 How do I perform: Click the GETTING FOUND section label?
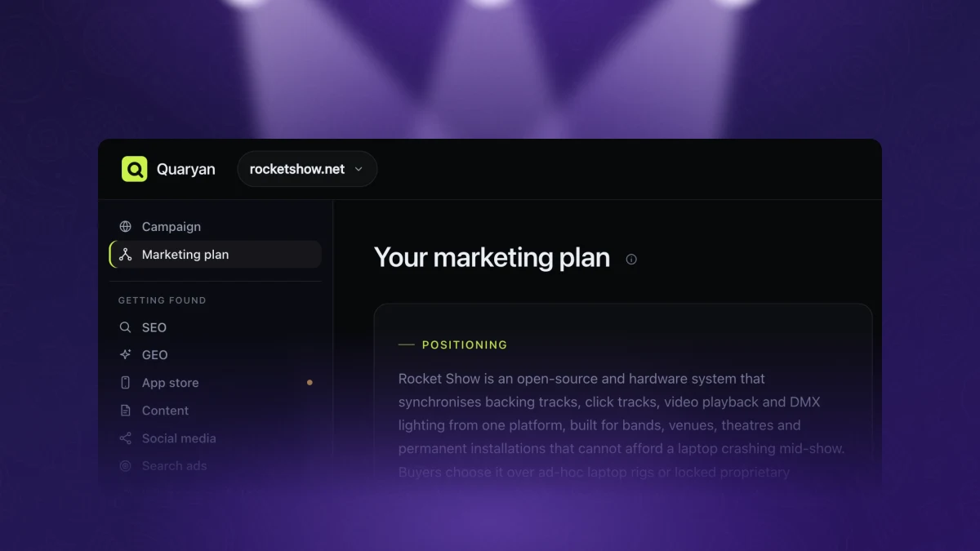tap(163, 300)
